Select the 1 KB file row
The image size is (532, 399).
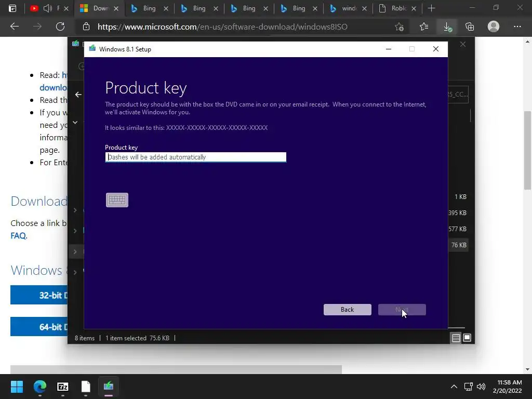point(460,197)
